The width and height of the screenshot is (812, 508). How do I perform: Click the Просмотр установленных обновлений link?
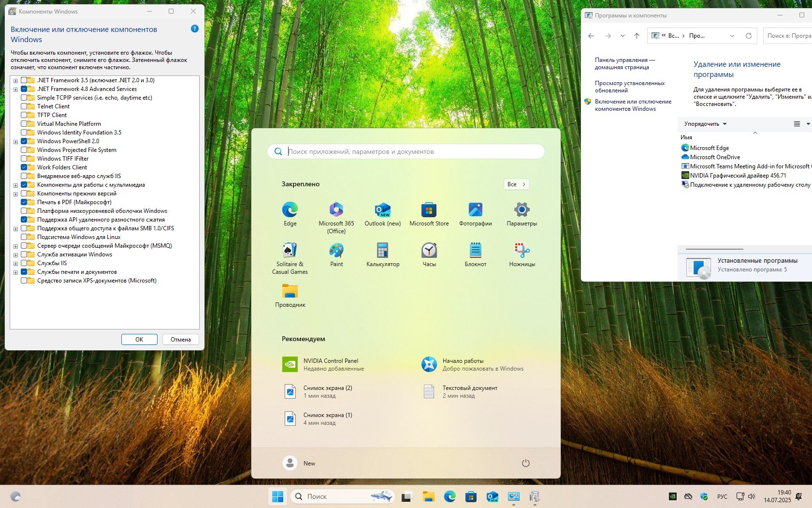(x=629, y=87)
